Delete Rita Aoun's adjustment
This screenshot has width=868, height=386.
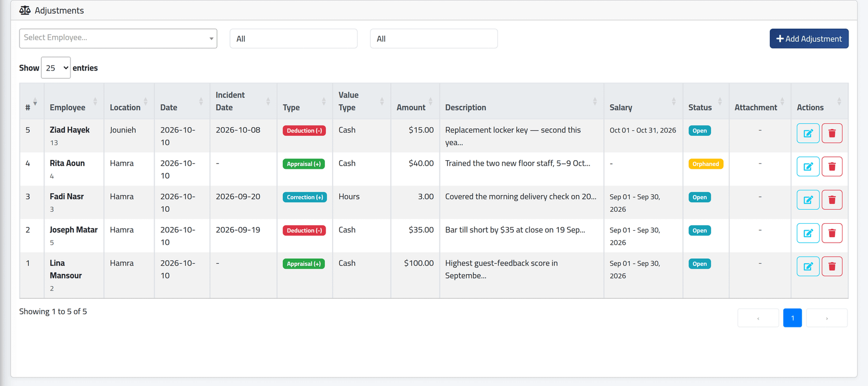coord(832,166)
